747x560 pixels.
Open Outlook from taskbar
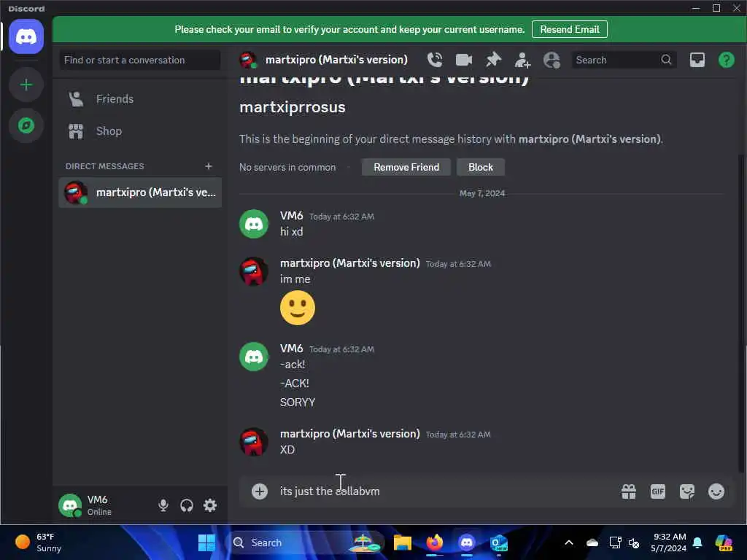tap(498, 542)
